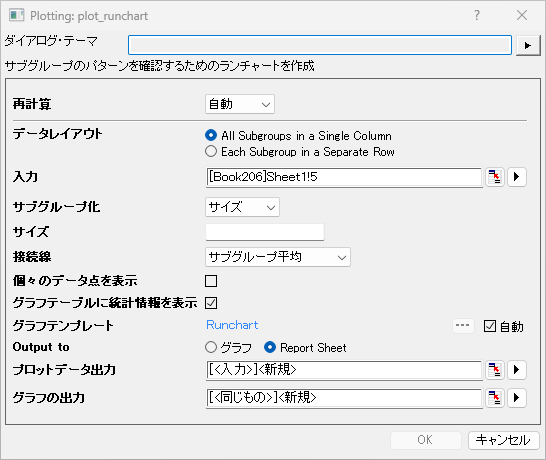Uncheck グラフテーブルに統計情報を表示 checkbox
This screenshot has height=460, width=546.
pyautogui.click(x=211, y=303)
